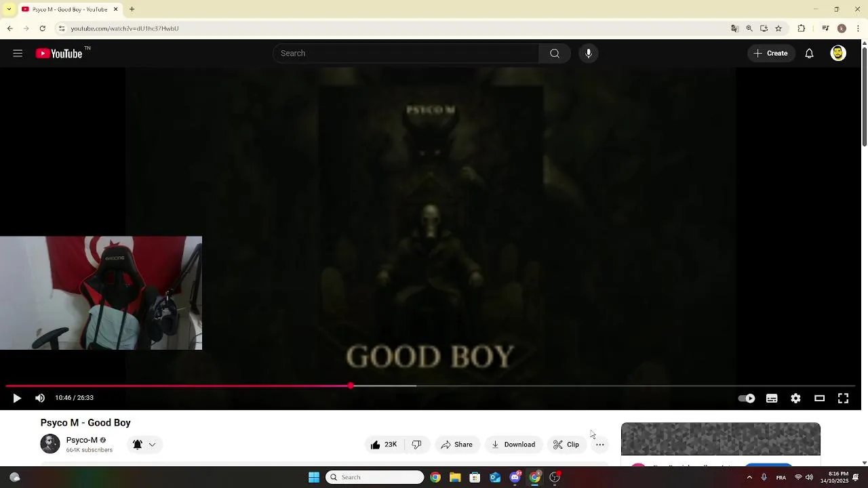
Task: Show hidden system tray icons
Action: coord(749,477)
